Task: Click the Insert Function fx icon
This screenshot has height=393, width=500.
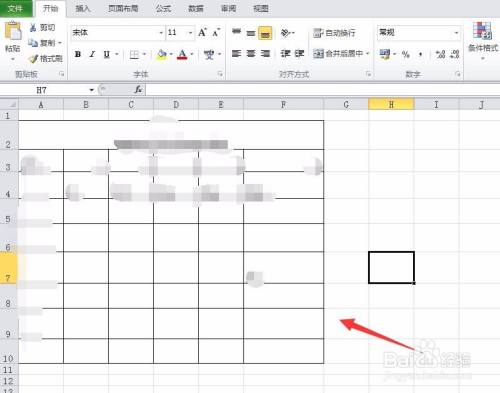Action: click(x=138, y=89)
